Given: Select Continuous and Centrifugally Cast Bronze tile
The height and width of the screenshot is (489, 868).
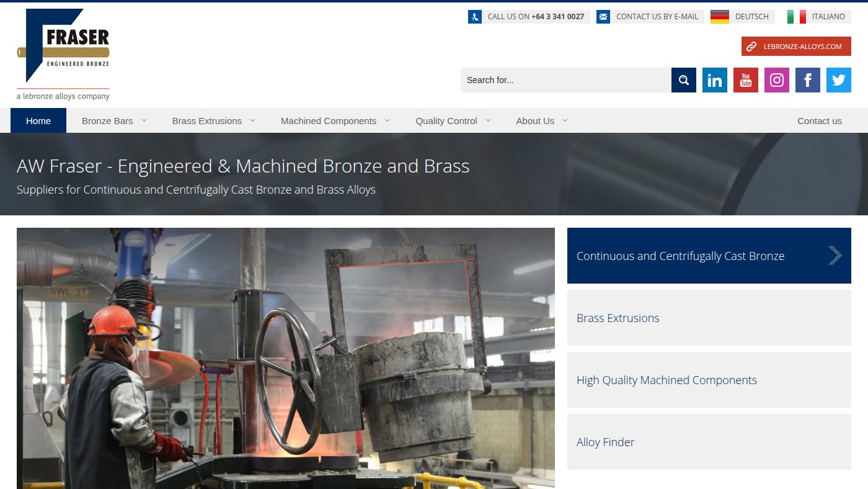Looking at the screenshot, I should coord(709,256).
